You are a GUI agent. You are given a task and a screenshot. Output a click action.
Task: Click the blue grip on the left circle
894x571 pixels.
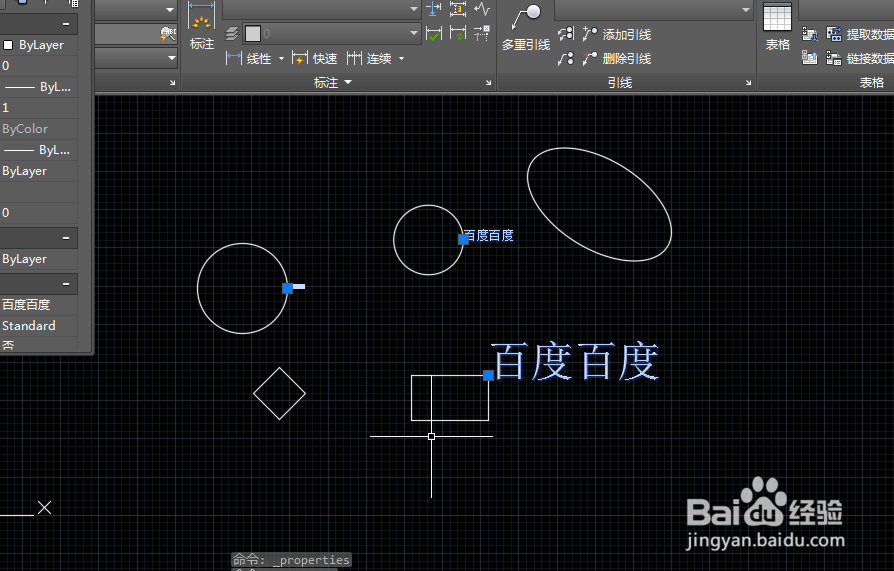click(x=287, y=288)
